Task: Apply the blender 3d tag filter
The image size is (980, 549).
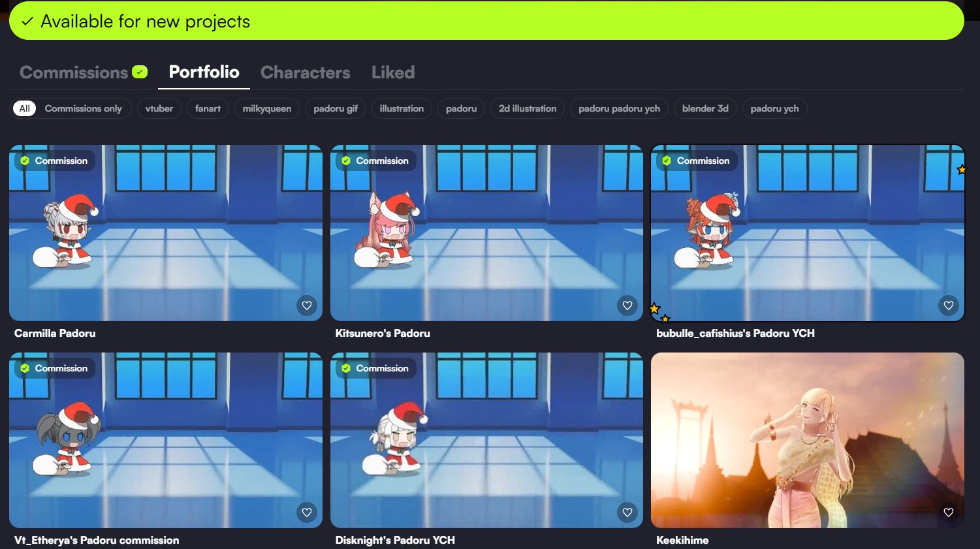Action: click(704, 108)
